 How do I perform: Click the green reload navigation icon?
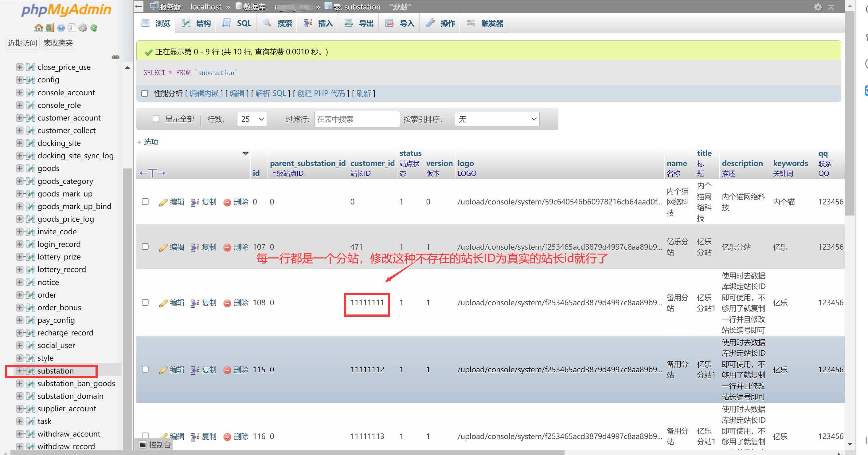pos(94,28)
